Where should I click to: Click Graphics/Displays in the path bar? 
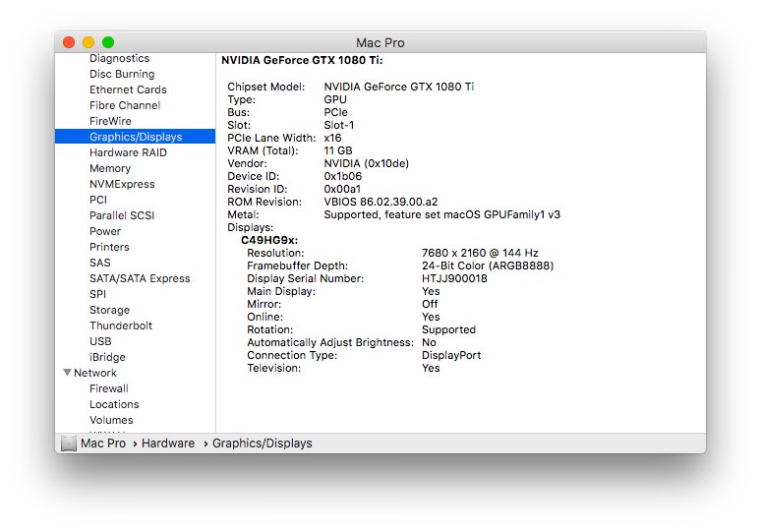pyautogui.click(x=263, y=443)
